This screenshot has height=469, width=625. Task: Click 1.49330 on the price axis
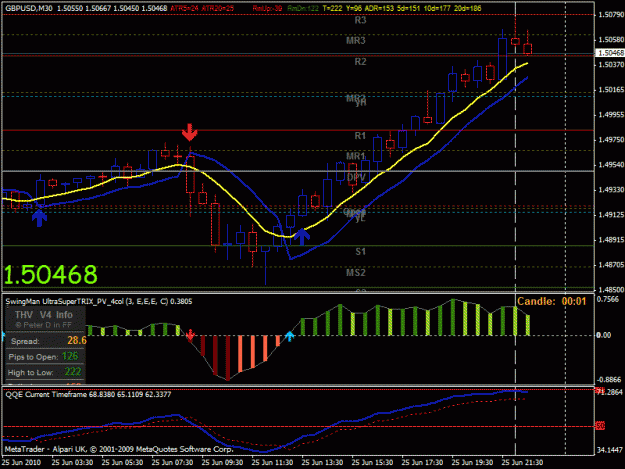[611, 190]
